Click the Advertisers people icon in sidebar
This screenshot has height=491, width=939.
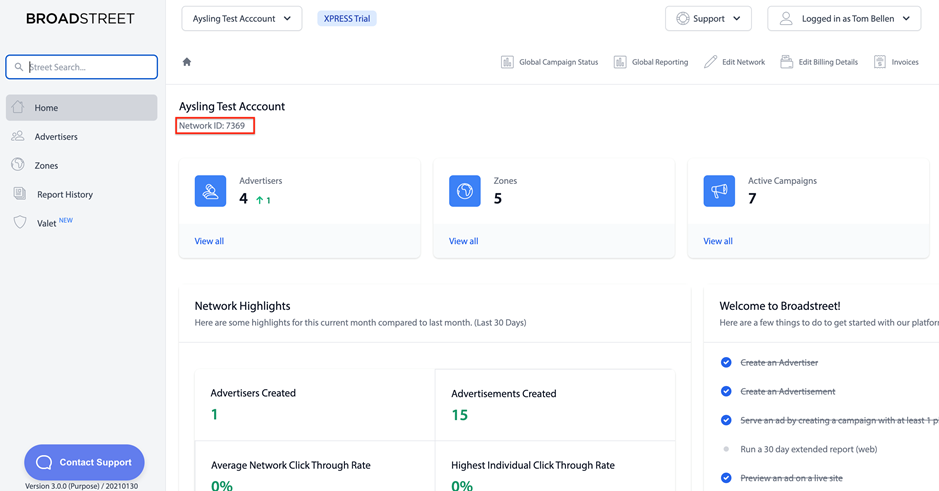coord(18,136)
